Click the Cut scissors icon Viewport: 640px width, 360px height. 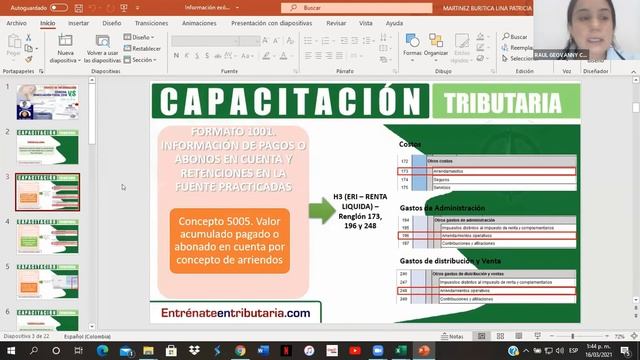pos(29,38)
